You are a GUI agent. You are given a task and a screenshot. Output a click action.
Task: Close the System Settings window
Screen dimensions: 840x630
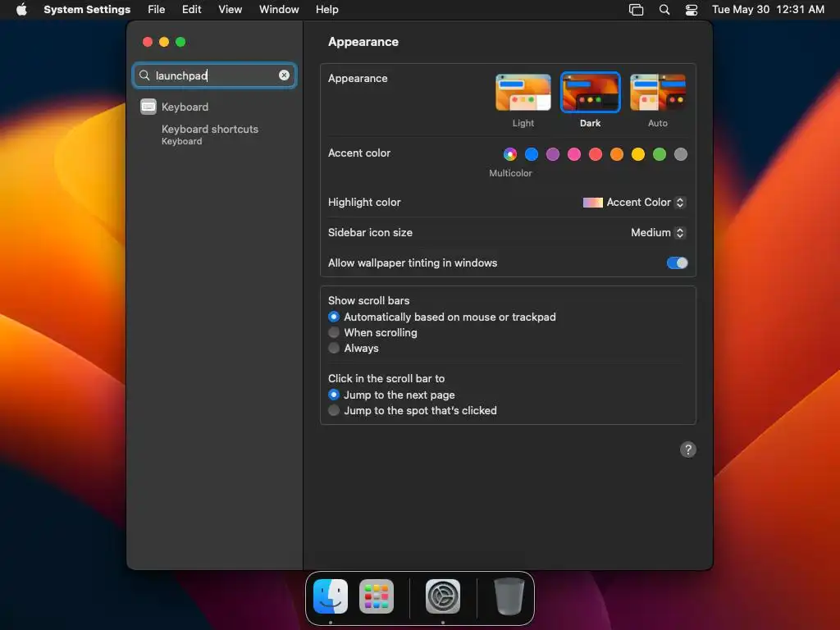click(x=148, y=42)
